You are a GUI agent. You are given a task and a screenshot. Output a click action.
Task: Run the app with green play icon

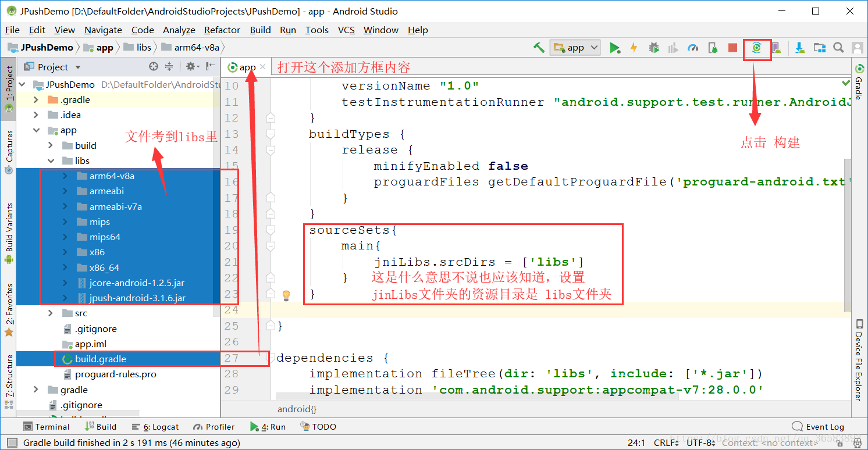click(614, 48)
